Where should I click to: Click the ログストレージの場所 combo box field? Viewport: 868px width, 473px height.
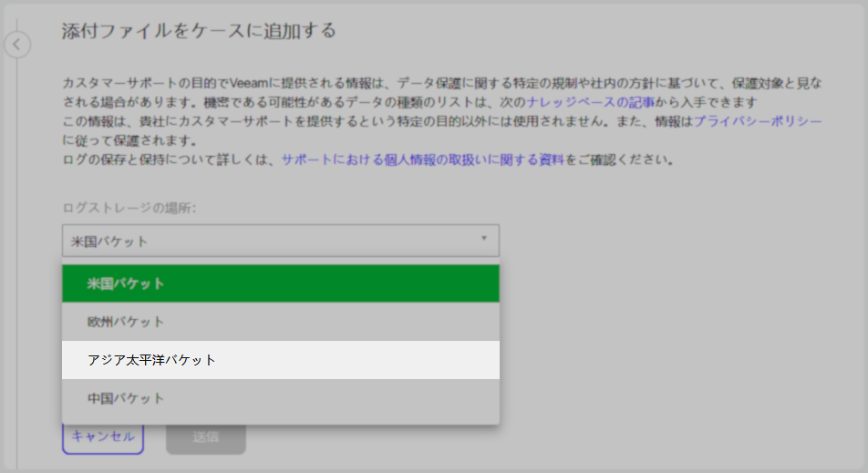point(264,242)
